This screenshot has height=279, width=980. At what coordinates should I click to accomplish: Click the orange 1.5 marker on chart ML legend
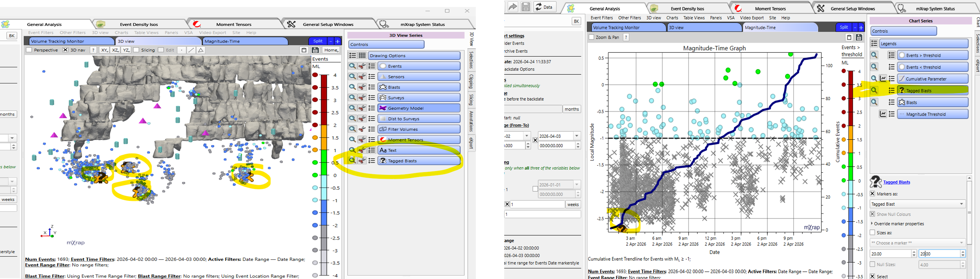(844, 140)
